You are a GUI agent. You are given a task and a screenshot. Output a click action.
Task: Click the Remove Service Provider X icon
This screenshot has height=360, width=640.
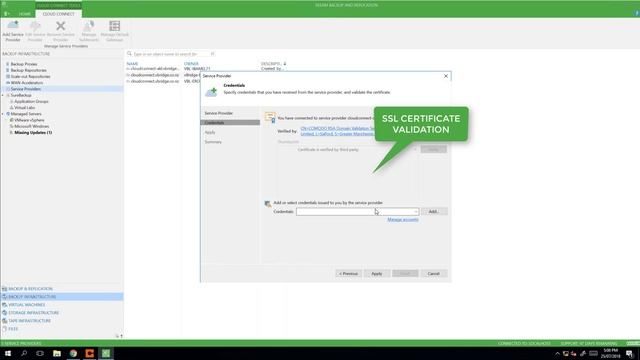[60, 31]
